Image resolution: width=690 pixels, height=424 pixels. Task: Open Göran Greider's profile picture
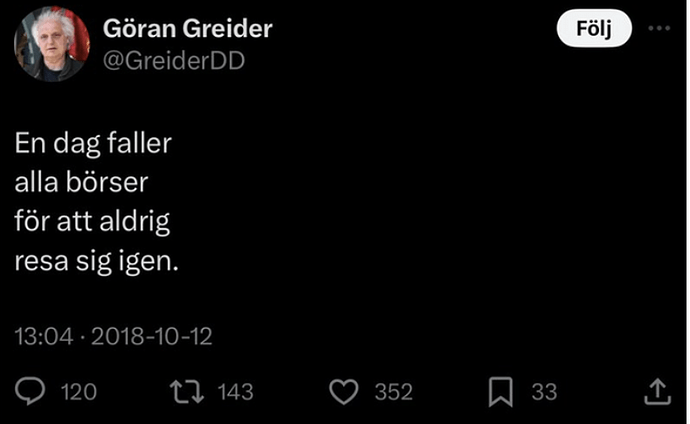(52, 44)
